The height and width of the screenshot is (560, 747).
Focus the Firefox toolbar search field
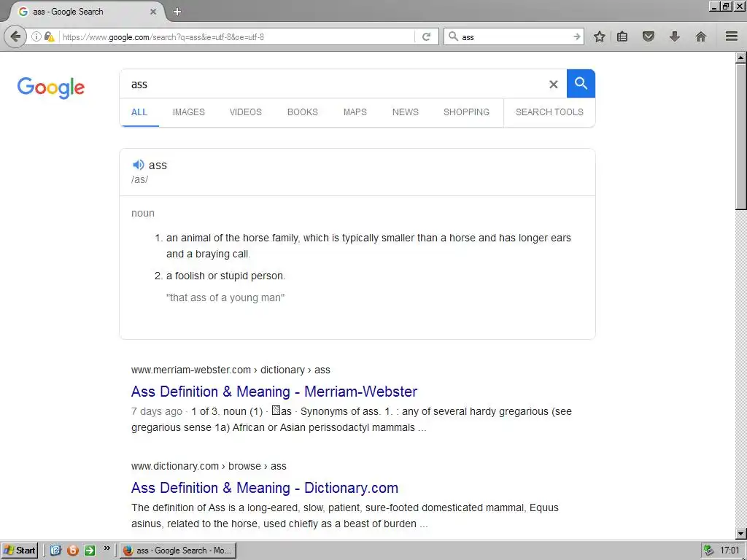514,36
